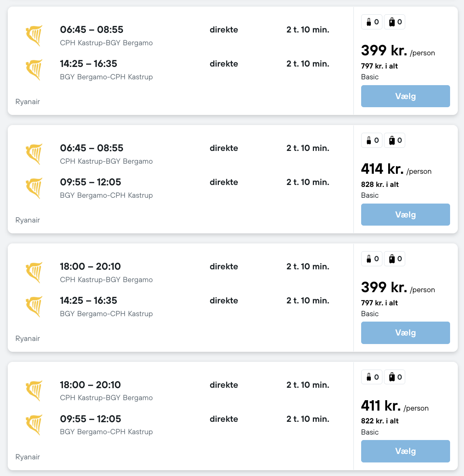Click Ryanair logo beside 09:55 return in 411 kr offer

click(x=34, y=425)
